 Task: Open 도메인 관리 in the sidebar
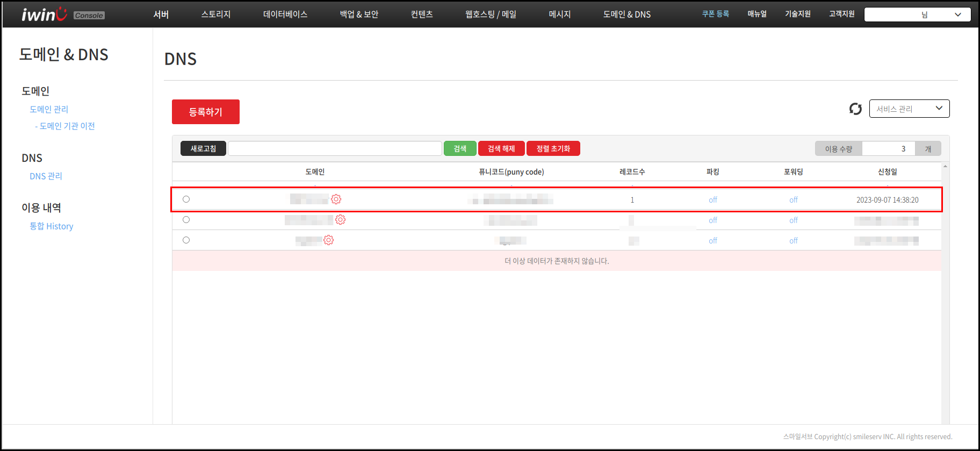click(x=49, y=109)
